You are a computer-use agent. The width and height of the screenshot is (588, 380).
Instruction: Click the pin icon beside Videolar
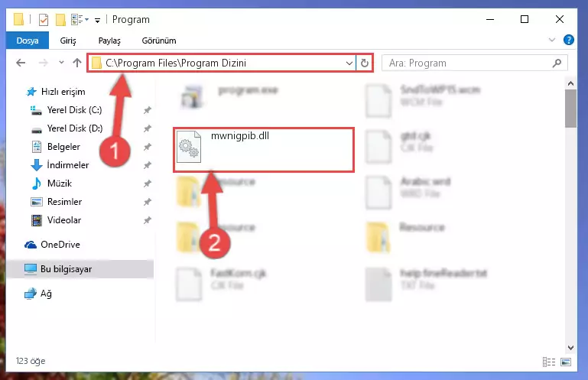tap(148, 220)
